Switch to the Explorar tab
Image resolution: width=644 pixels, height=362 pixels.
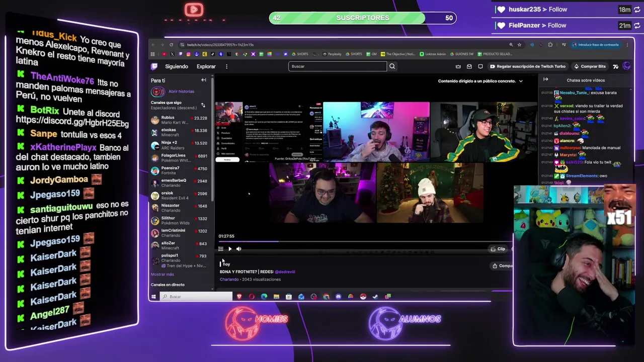coord(206,66)
